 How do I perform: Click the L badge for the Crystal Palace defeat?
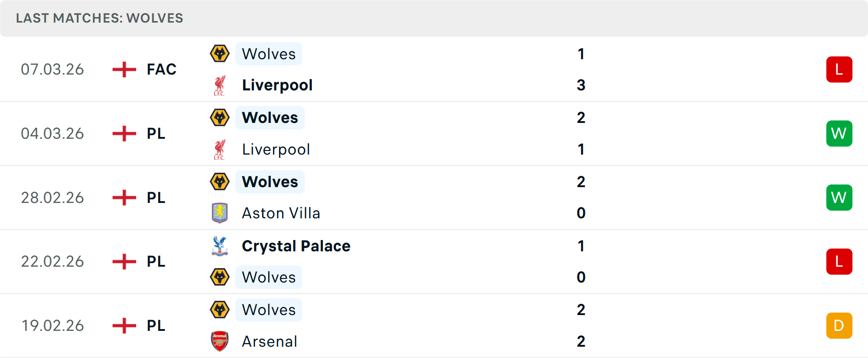pos(839,261)
